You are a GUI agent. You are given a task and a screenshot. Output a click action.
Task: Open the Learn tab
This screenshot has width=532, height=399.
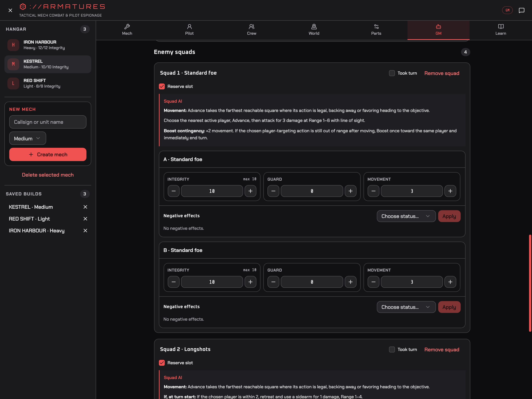pos(501,30)
